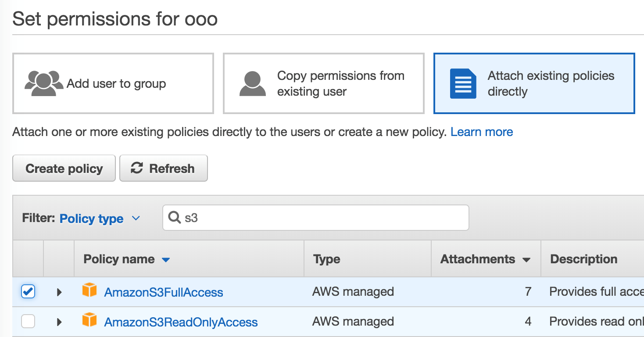Expand the AmazonS3ReadOnlyAccess row details
Viewport: 644px width, 337px height.
[x=59, y=322]
